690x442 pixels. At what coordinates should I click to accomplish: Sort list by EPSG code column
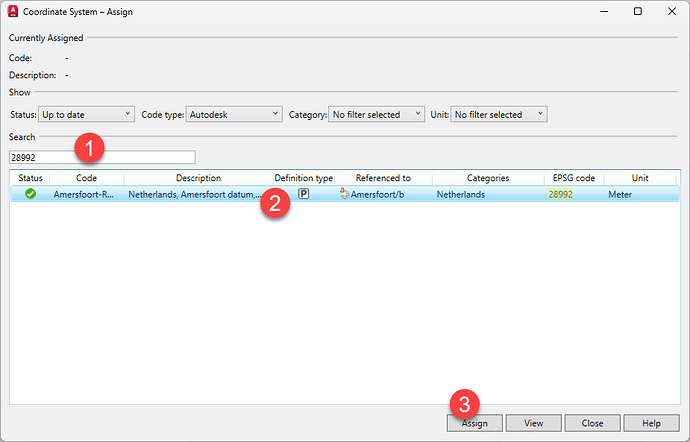(573, 178)
